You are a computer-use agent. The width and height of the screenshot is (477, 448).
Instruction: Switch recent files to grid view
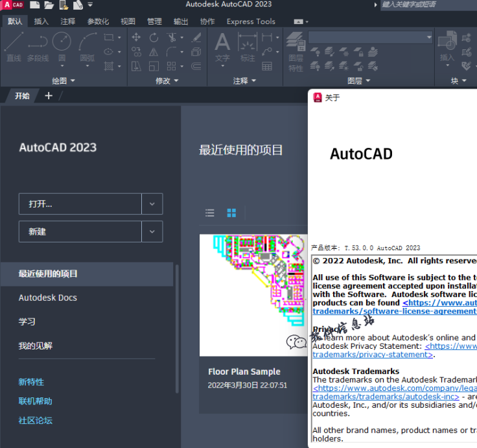coord(231,213)
